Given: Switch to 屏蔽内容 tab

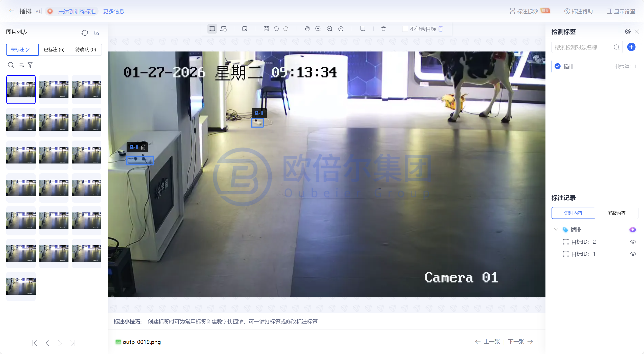Looking at the screenshot, I should coord(616,213).
